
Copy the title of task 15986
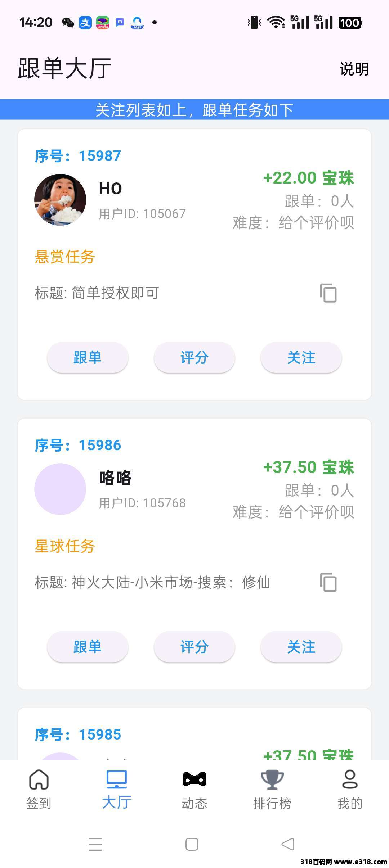[x=328, y=582]
